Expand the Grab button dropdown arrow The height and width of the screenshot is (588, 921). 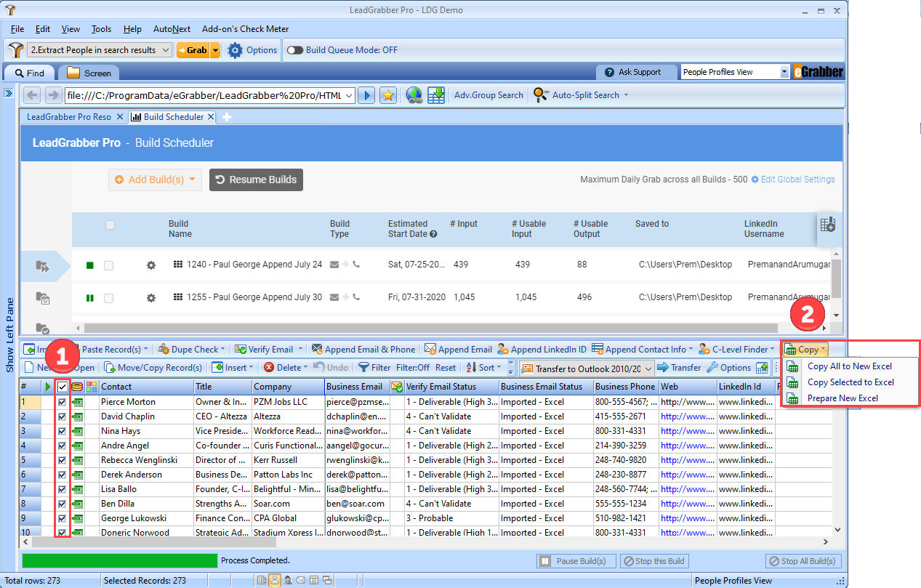pyautogui.click(x=215, y=50)
